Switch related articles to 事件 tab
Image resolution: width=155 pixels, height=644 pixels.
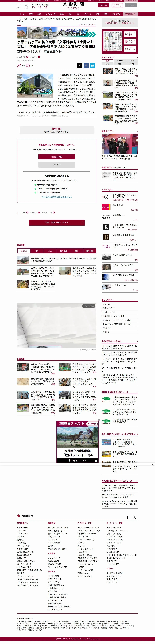[x=37, y=251]
